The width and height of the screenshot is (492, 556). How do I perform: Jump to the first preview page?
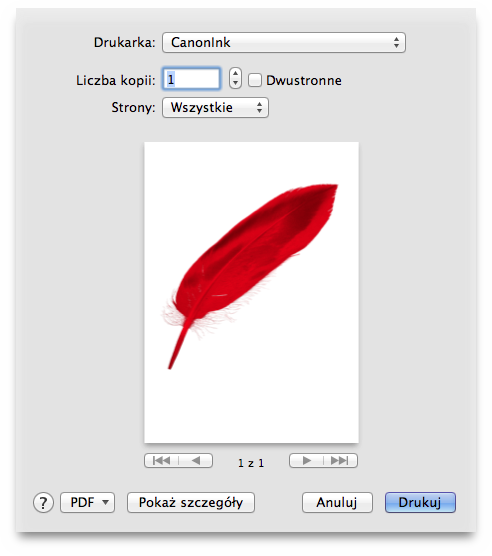[161, 461]
